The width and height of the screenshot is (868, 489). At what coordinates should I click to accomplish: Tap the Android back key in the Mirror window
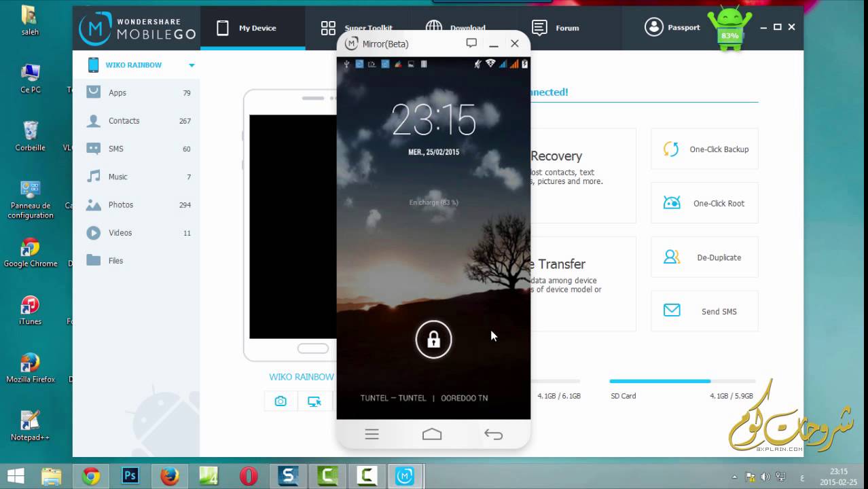tap(493, 435)
